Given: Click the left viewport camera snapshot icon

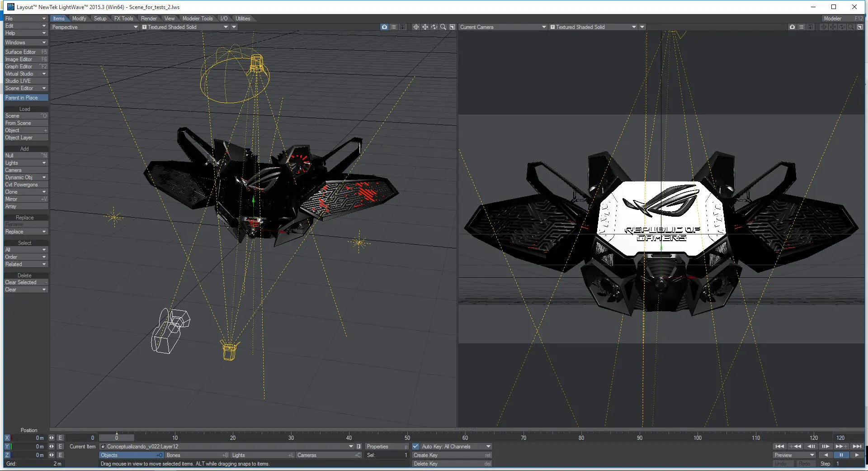Looking at the screenshot, I should pyautogui.click(x=384, y=27).
